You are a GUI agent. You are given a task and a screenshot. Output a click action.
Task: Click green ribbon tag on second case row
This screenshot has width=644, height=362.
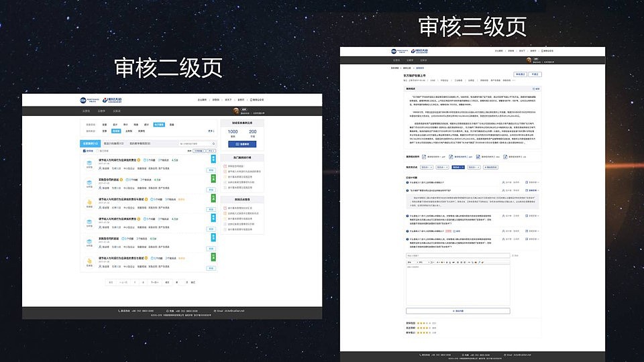213,179
